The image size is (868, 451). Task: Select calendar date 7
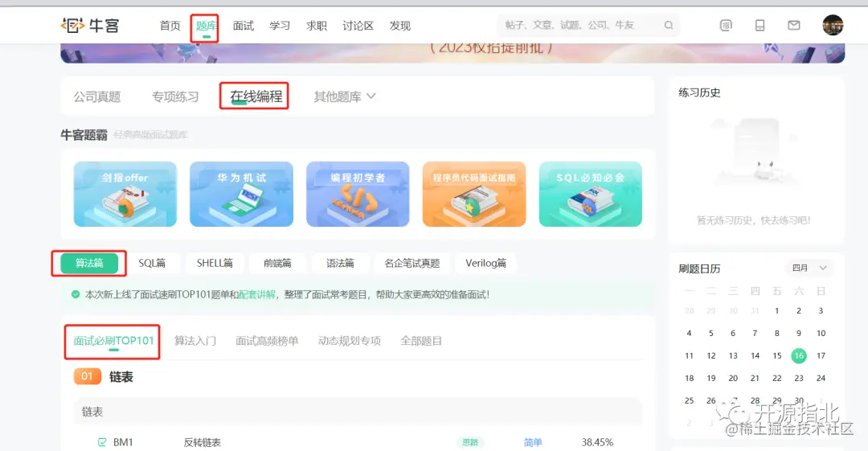(x=755, y=333)
